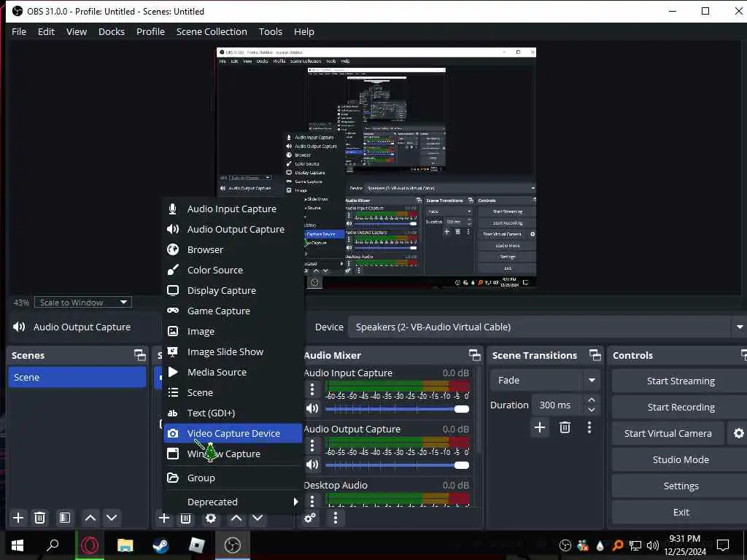747x560 pixels.
Task: Adjust Audio Output Capture volume slider
Action: pos(398,465)
